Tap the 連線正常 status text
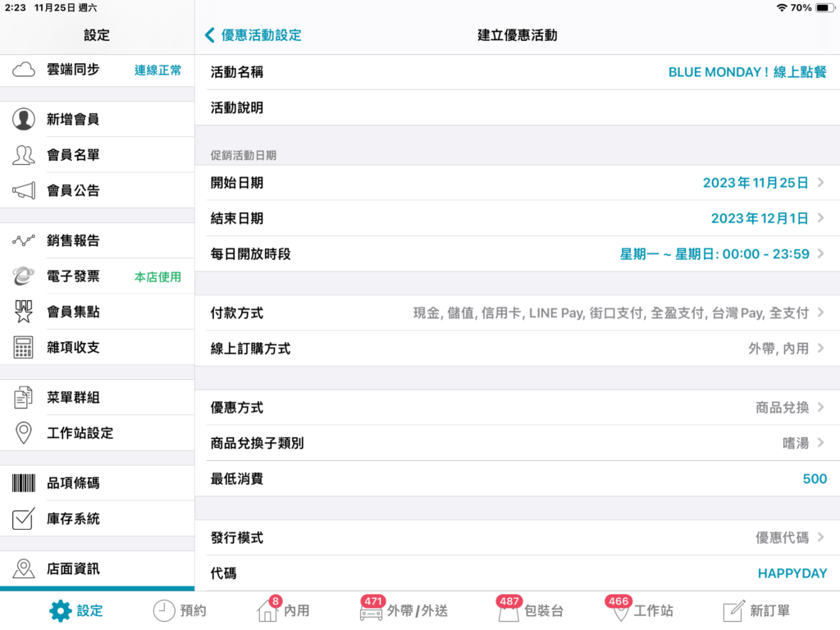Screen dimensions: 840x630 coord(158,71)
